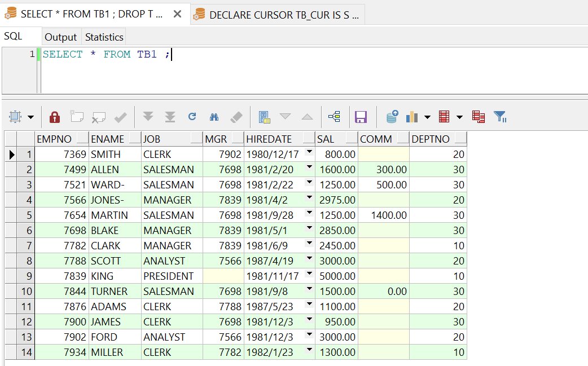Click the bar chart icon
588x366 pixels.
click(x=412, y=117)
